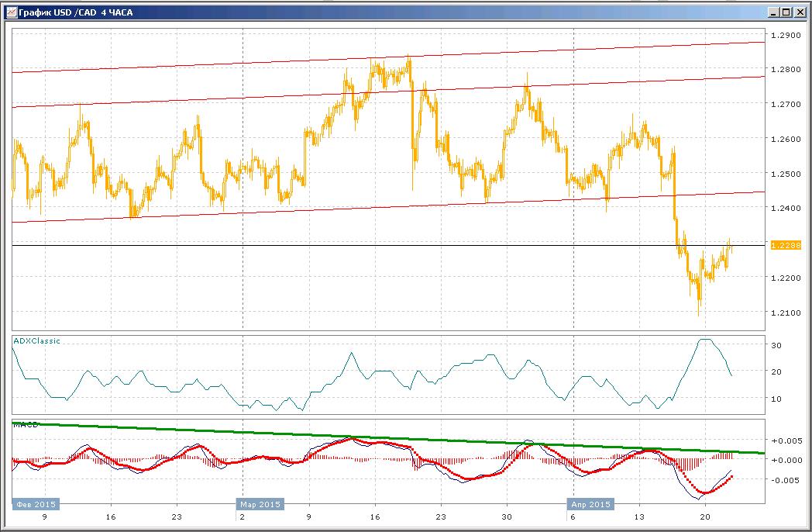The height and width of the screenshot is (532, 812).
Task: Click the date 16 under Мар 2015
Action: pyautogui.click(x=374, y=516)
